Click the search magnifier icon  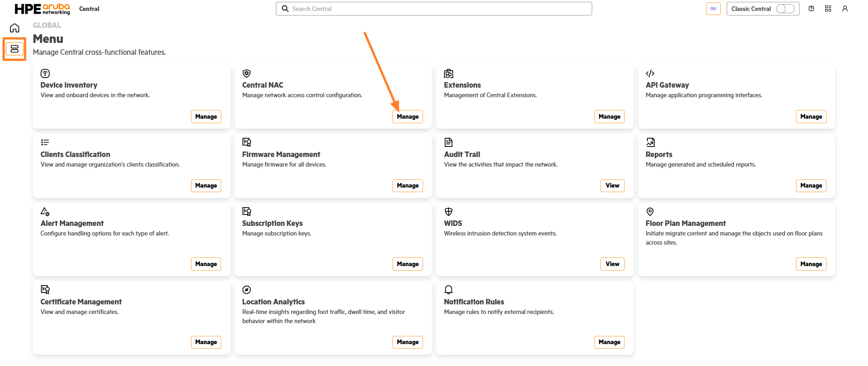[285, 9]
